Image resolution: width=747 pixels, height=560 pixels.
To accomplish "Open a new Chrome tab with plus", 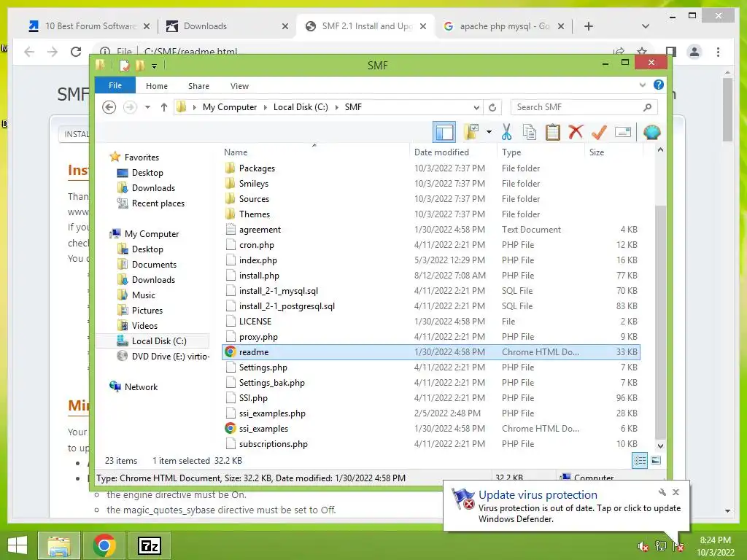I will tap(589, 26).
